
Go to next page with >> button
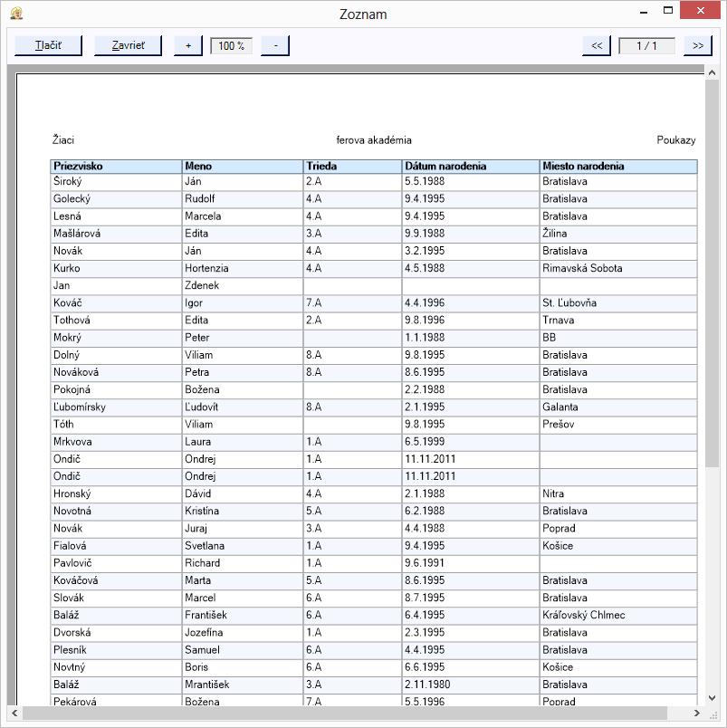coord(698,45)
